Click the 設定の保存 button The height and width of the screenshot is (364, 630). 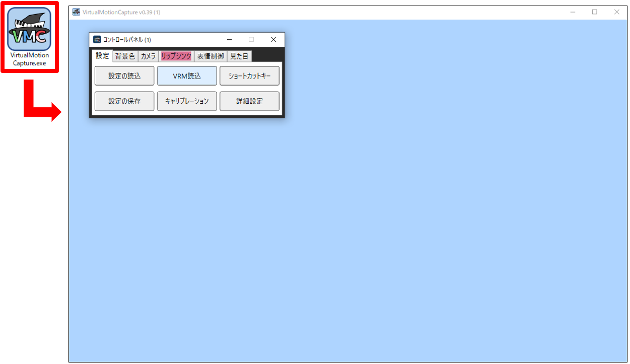(x=124, y=101)
